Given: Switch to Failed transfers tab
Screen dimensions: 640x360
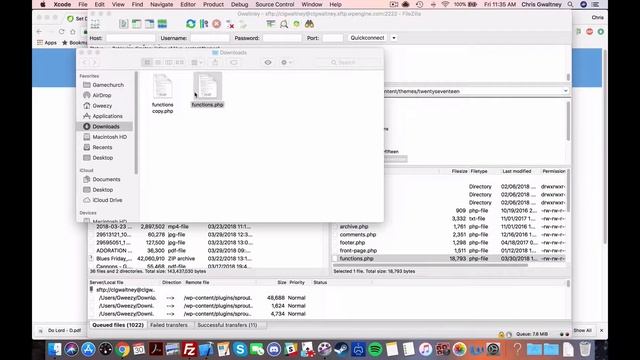Looking at the screenshot, I should tap(169, 325).
